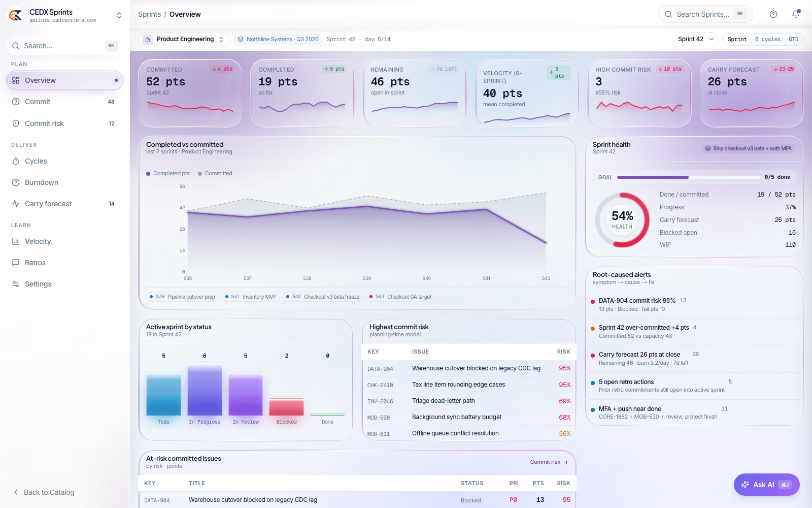812x508 pixels.
Task: Click the Remaining 46 pts card
Action: [x=415, y=93]
